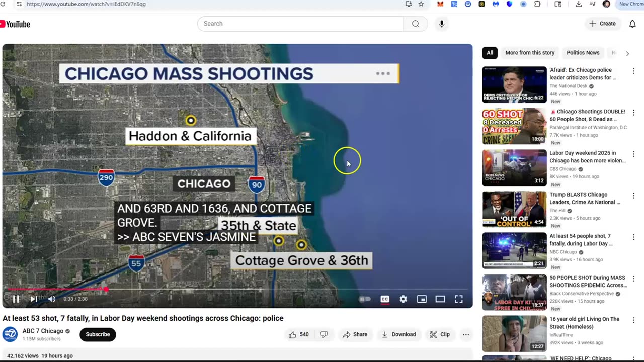Viewport: 644px width, 362px height.
Task: Open menu for 16 year old girl video
Action: [633, 320]
